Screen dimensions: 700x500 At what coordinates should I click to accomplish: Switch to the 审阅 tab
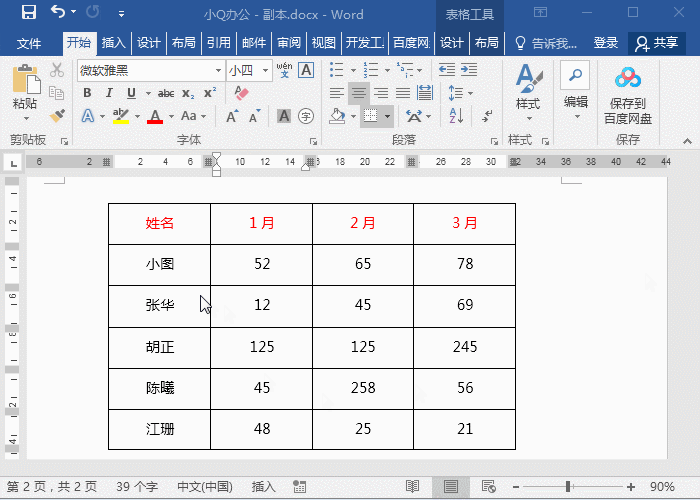click(289, 43)
